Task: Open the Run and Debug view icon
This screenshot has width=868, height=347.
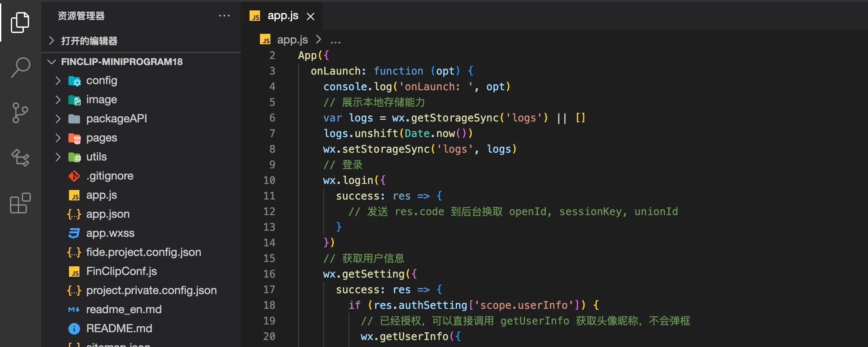Action: (x=20, y=158)
